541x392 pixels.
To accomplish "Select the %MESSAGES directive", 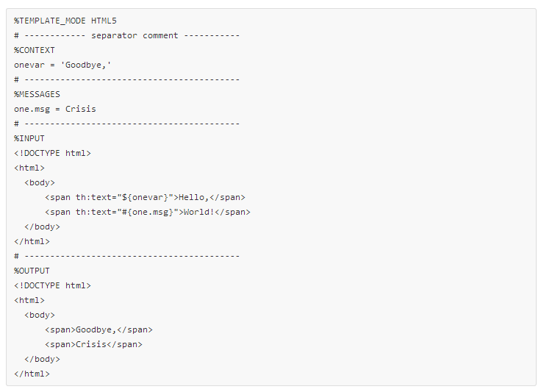I will coord(37,94).
